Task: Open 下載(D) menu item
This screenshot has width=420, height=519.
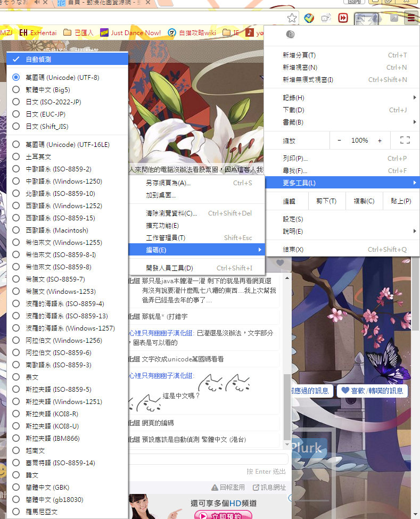Action: (342, 110)
